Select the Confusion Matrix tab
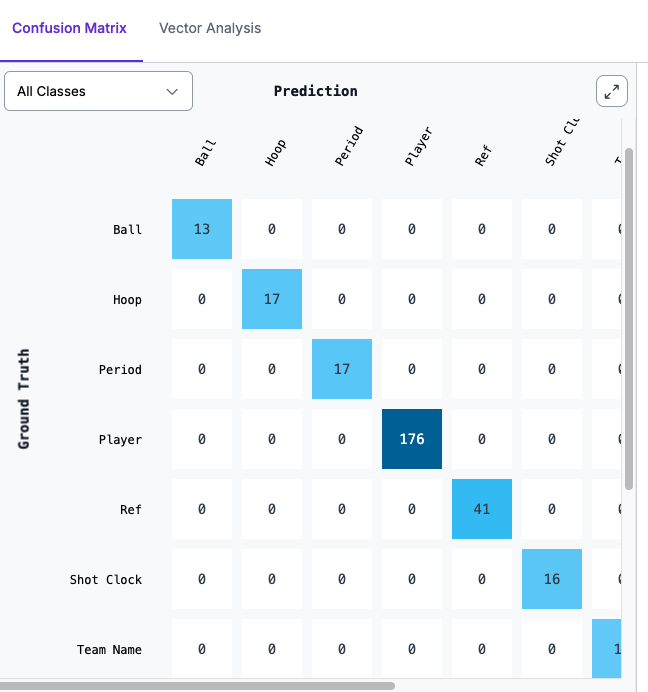The image size is (648, 692). point(70,28)
